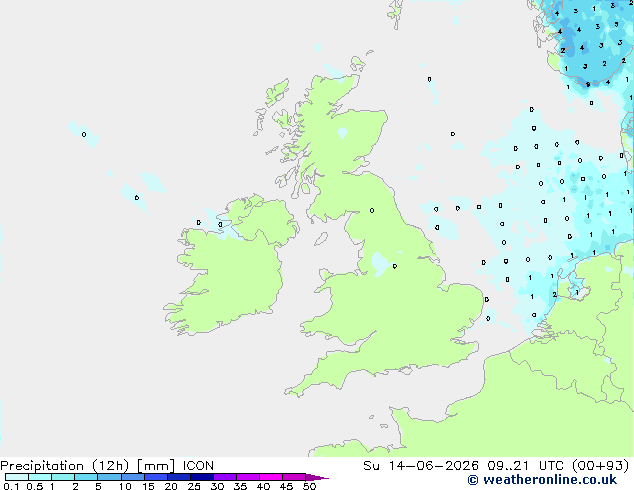Click the '0.1' legend scale label
634x490 pixels.
11,486
